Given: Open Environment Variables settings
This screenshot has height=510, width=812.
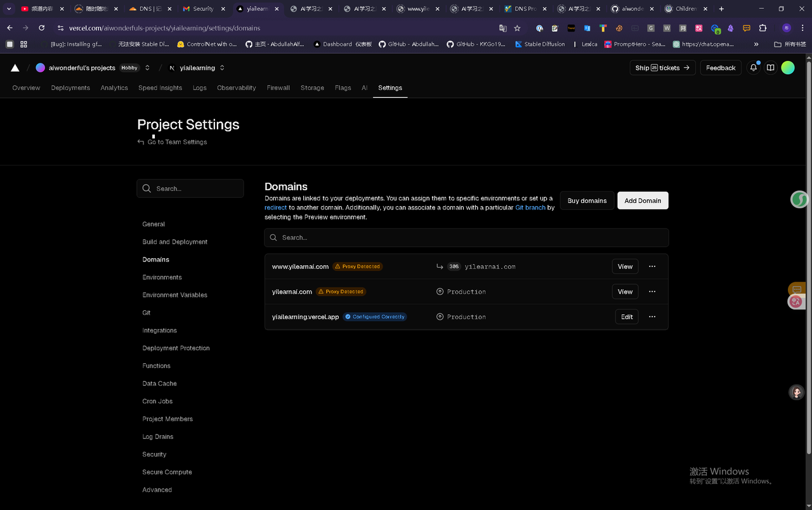Looking at the screenshot, I should click(x=175, y=295).
